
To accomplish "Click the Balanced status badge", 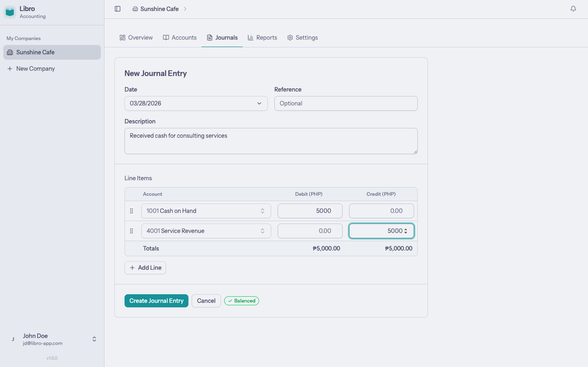I will (x=241, y=300).
